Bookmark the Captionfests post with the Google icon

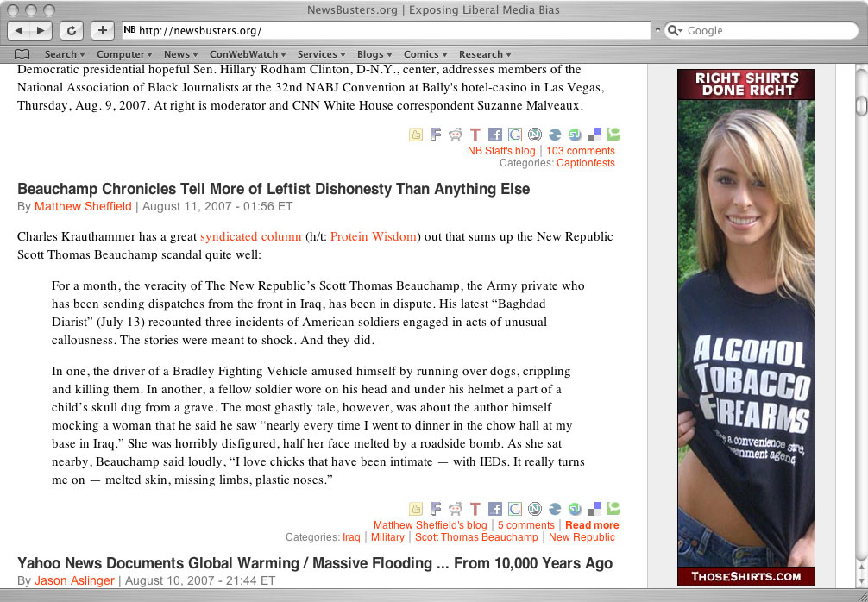tap(515, 135)
